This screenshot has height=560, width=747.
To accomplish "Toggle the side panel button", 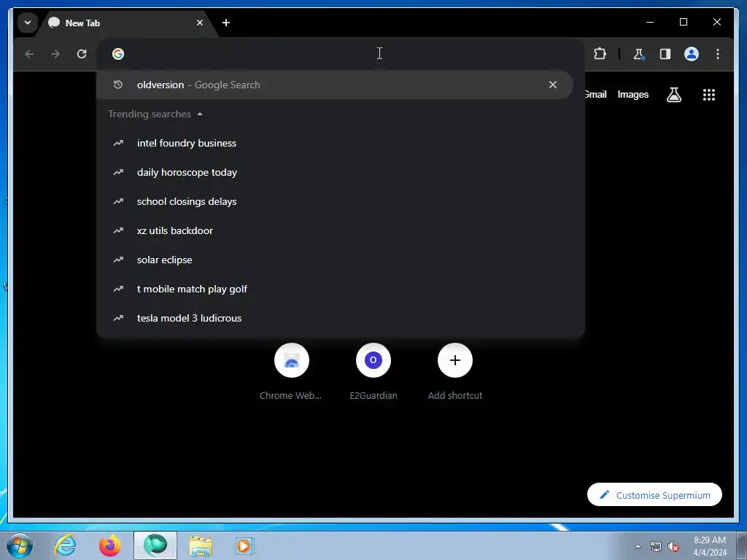I will pos(665,54).
